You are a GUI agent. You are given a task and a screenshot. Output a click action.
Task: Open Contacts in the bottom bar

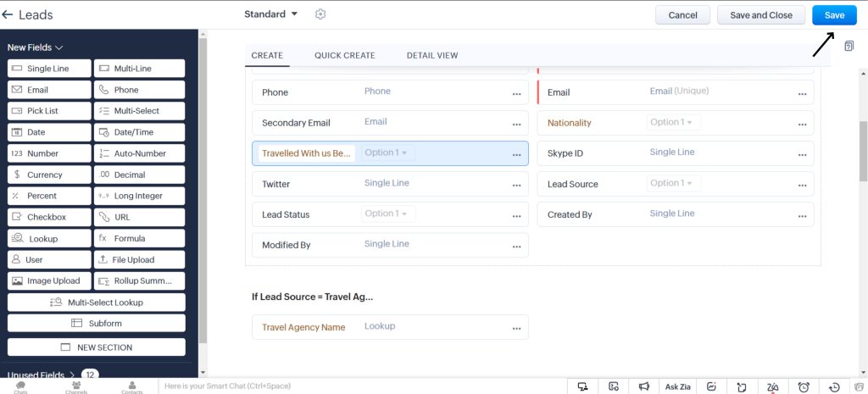tap(132, 387)
